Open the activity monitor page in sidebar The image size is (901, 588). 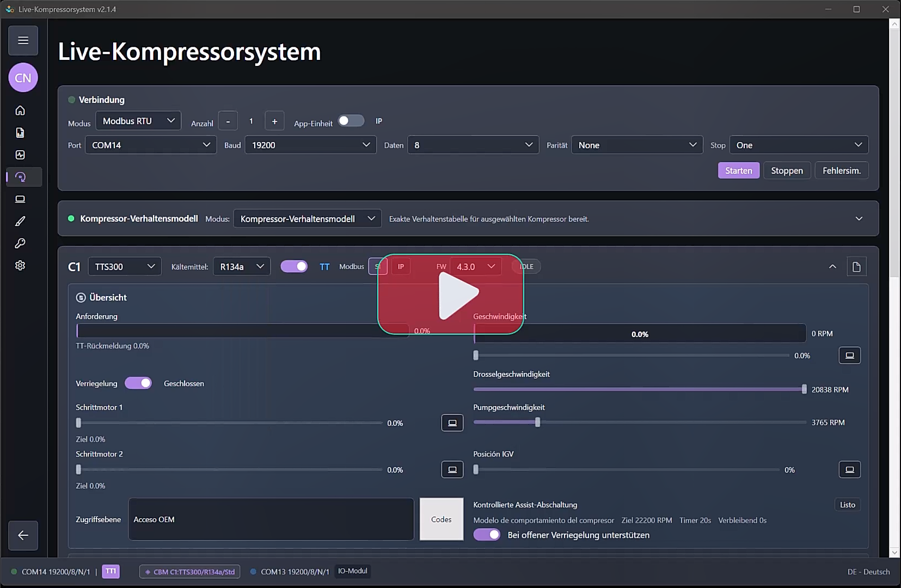pos(20,155)
